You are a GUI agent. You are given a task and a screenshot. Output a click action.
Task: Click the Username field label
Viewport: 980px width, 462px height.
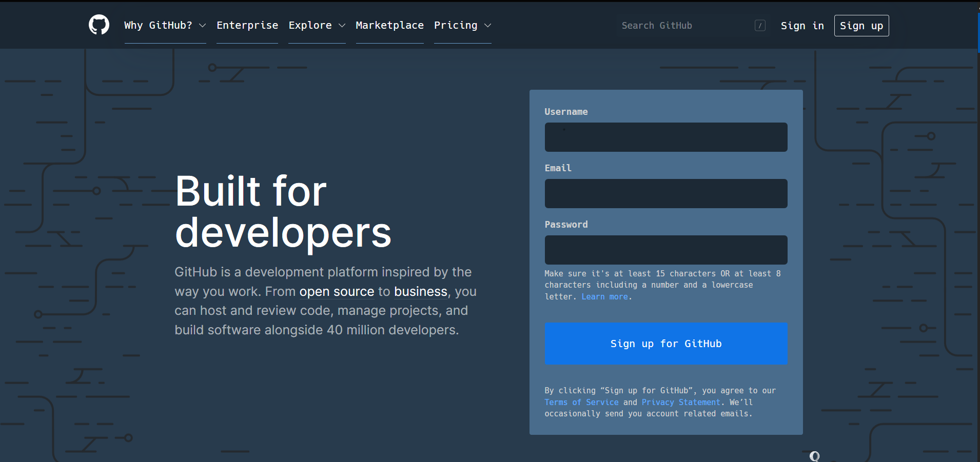[x=566, y=112]
